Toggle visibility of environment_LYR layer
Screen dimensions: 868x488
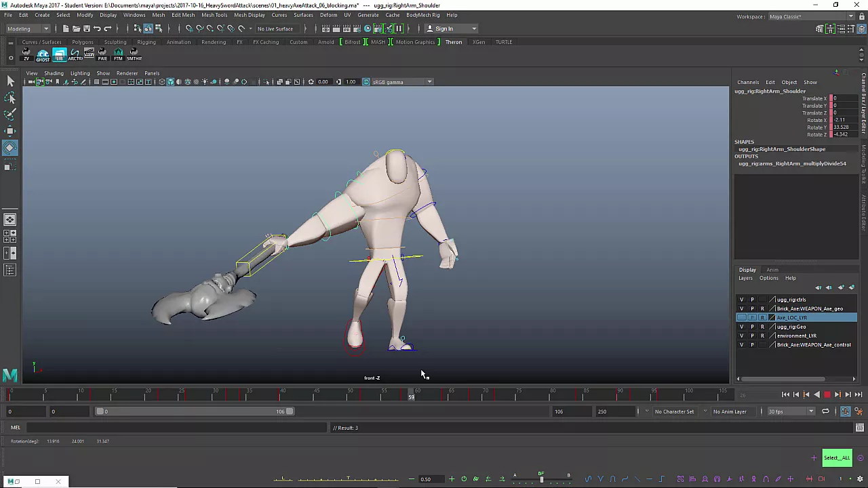pyautogui.click(x=742, y=335)
